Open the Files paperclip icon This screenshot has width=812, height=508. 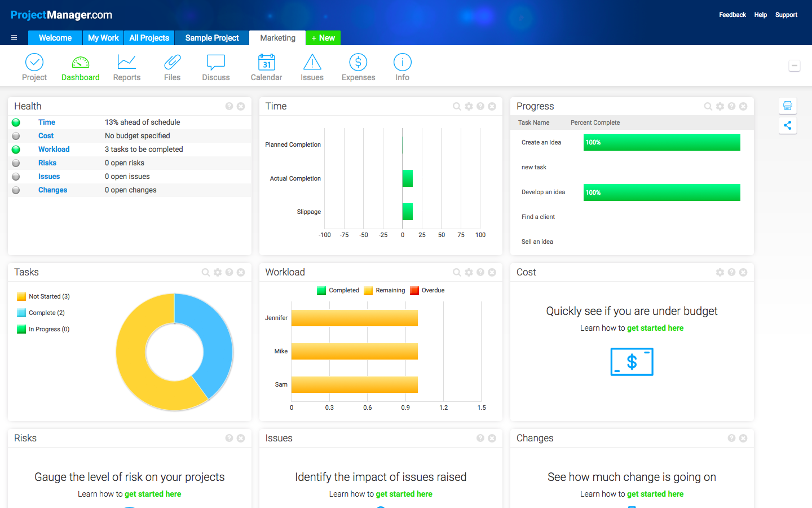click(x=172, y=62)
